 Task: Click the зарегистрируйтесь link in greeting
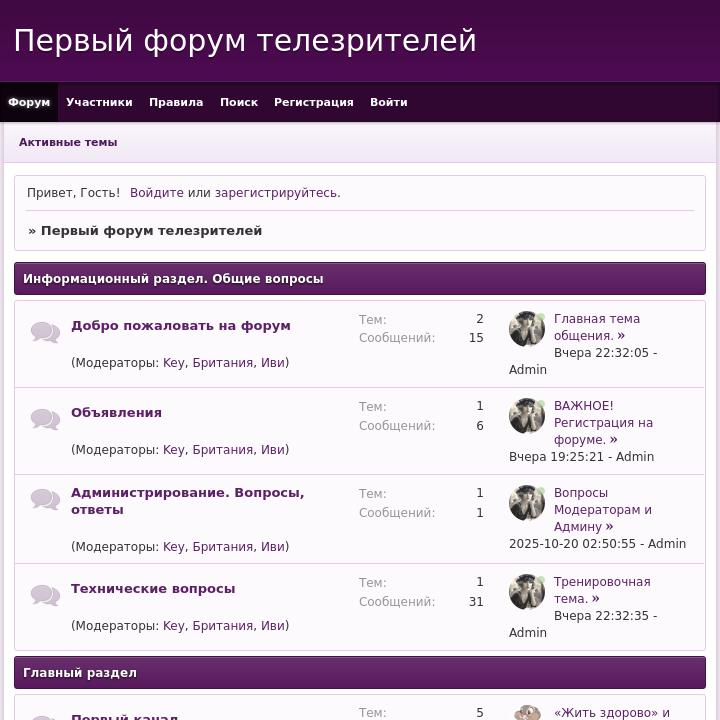(x=276, y=193)
